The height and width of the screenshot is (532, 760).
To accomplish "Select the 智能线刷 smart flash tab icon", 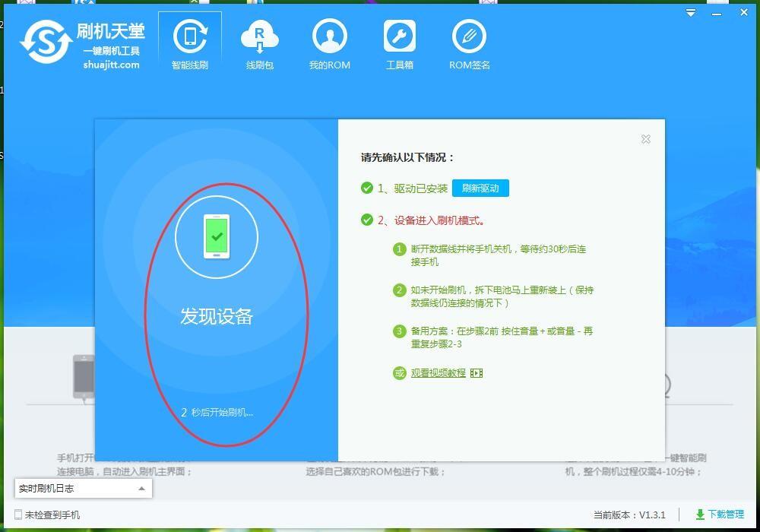I will pos(189,35).
